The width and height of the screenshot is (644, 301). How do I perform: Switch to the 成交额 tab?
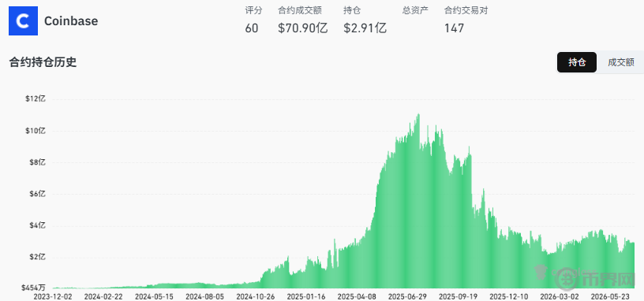pos(620,62)
